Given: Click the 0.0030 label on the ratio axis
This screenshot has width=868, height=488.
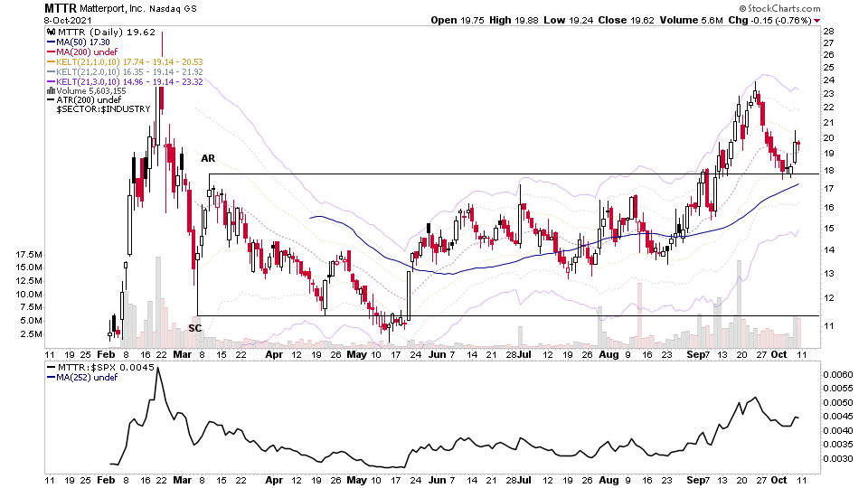Looking at the screenshot, I should [837, 459].
